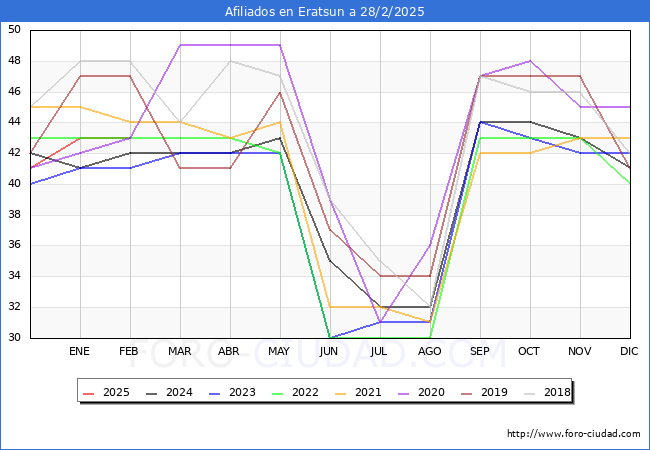650x450 pixels.
Task: Click the blue 2023 legend color line
Action: (215, 393)
